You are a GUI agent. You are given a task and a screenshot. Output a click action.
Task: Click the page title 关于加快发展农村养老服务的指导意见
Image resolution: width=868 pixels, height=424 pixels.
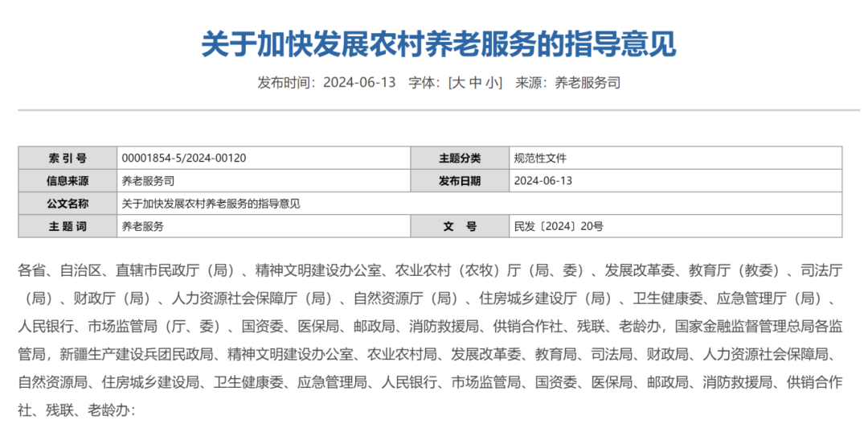click(x=439, y=43)
